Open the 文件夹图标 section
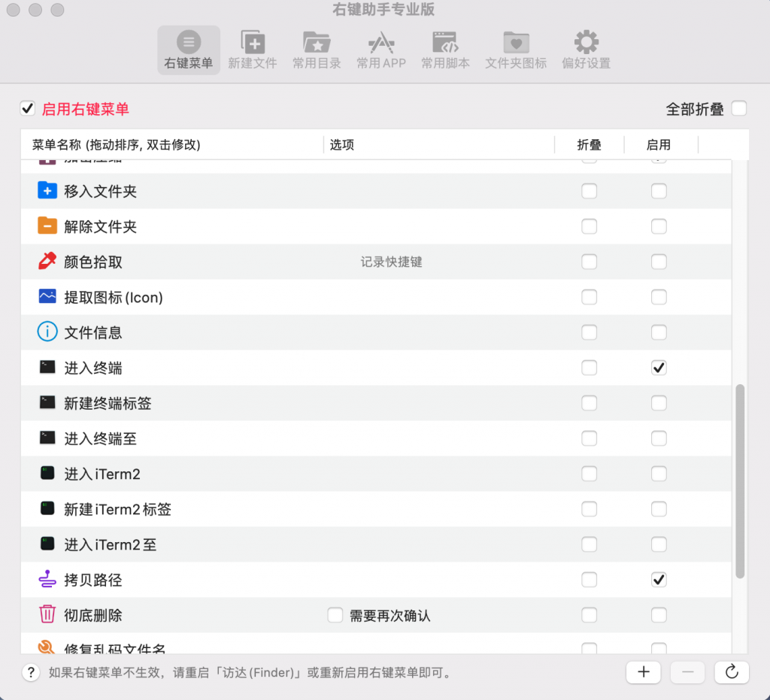This screenshot has height=700, width=770. (x=515, y=47)
